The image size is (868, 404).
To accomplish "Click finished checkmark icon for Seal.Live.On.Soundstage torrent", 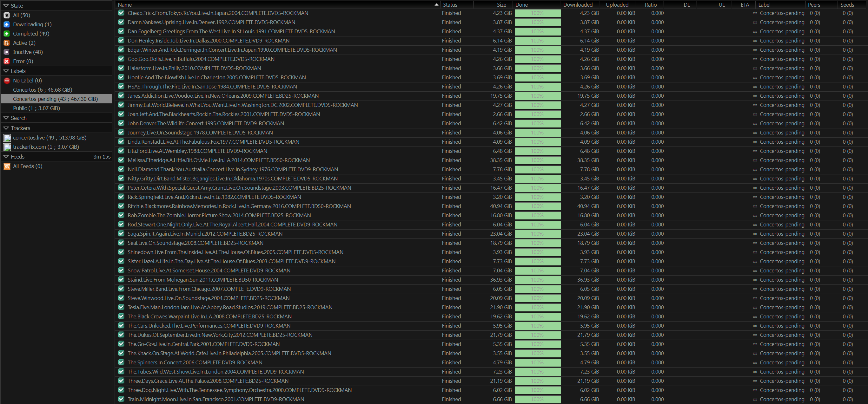I will pos(121,243).
